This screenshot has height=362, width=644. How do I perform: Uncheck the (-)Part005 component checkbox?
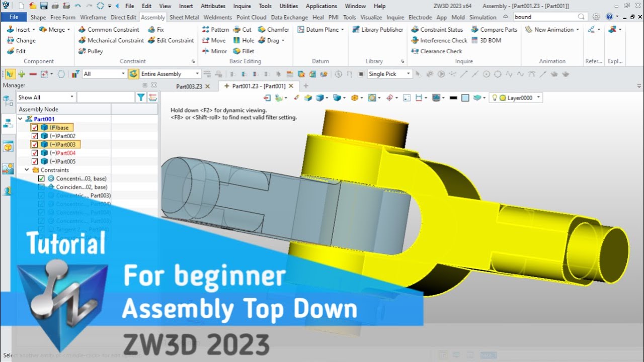point(35,161)
